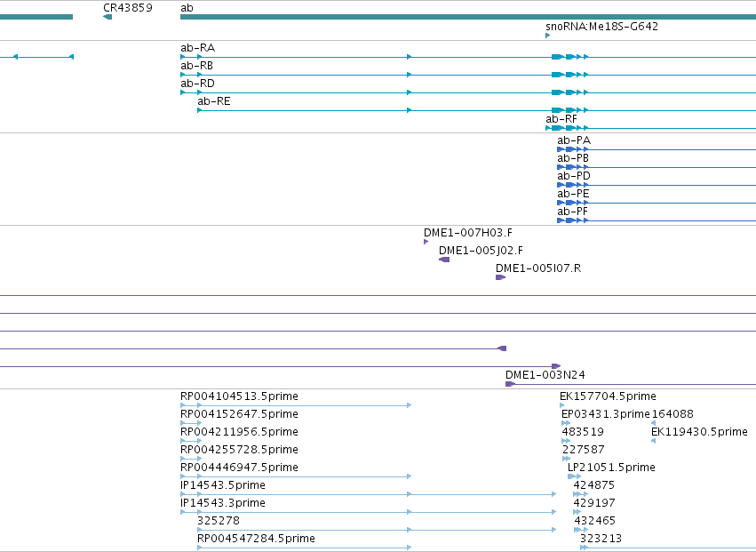
Task: Select the ab-RB transcript label
Action: pos(196,66)
